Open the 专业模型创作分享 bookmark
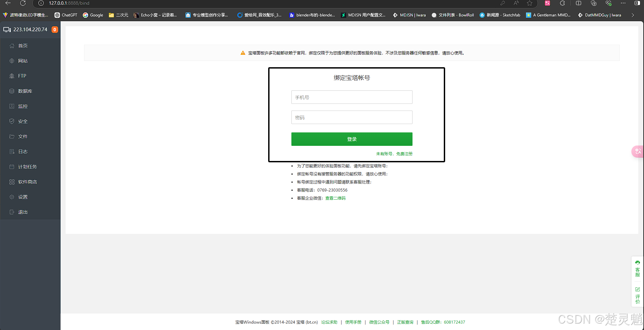 (207, 15)
